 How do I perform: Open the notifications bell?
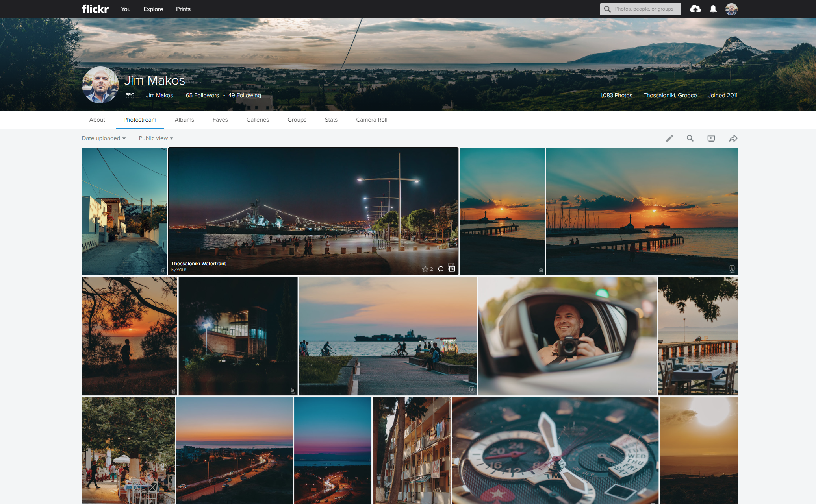point(713,9)
